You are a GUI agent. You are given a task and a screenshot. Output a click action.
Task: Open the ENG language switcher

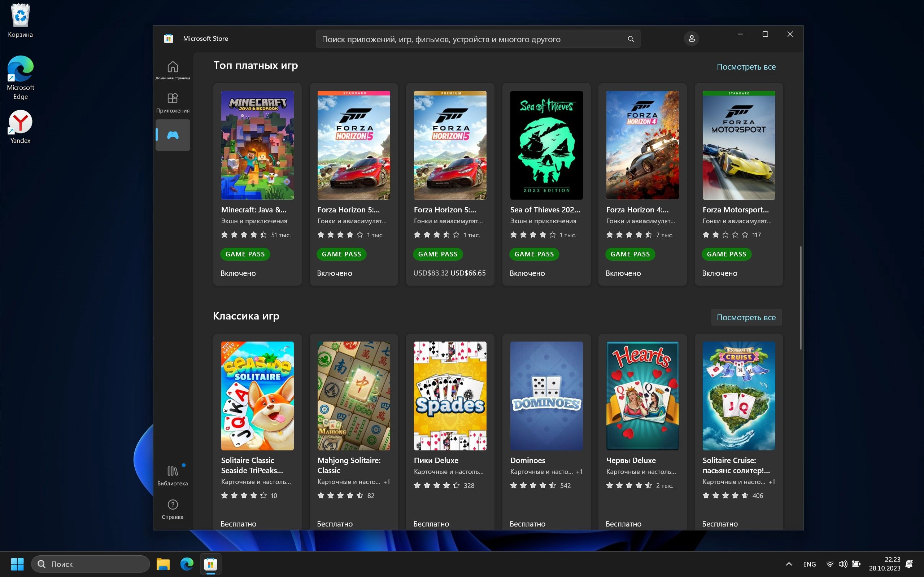click(809, 564)
